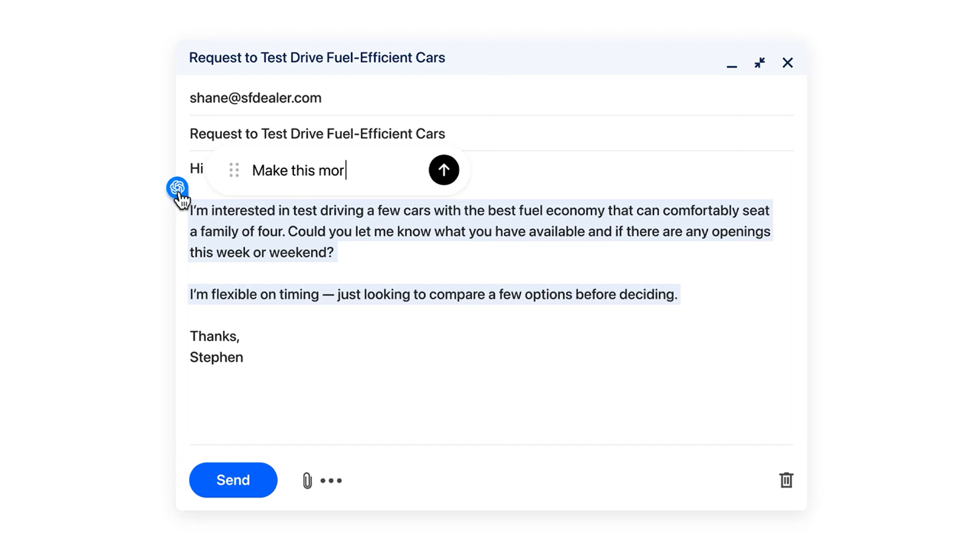Click the 'Stephen' signature text

click(x=216, y=358)
